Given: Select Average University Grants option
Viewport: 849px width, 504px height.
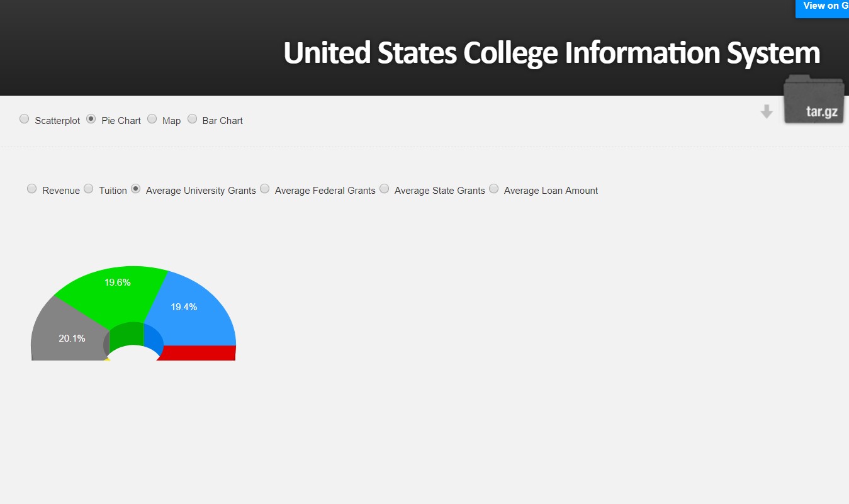Looking at the screenshot, I should tap(135, 189).
